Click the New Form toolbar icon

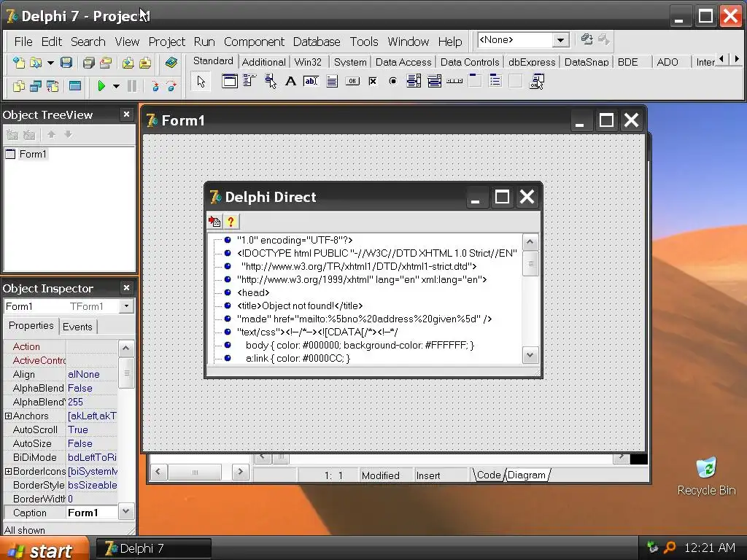click(x=75, y=86)
